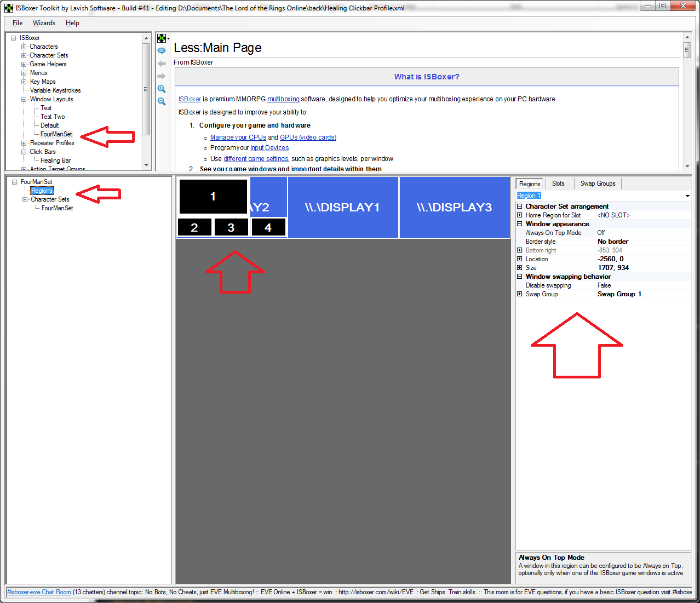Expand the Characters tree node
700x603 pixels.
pos(24,47)
